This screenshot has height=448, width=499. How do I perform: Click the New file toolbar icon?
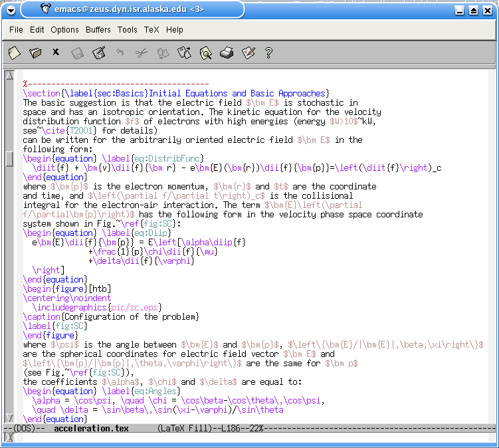click(x=15, y=52)
